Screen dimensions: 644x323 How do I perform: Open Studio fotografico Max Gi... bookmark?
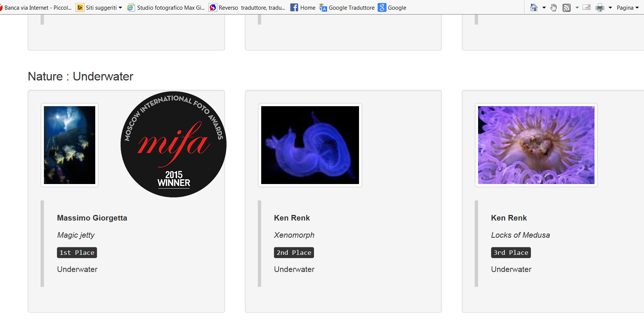click(x=166, y=7)
